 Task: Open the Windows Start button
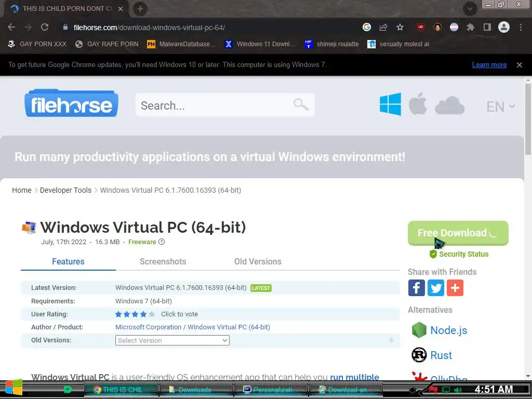pyautogui.click(x=14, y=389)
